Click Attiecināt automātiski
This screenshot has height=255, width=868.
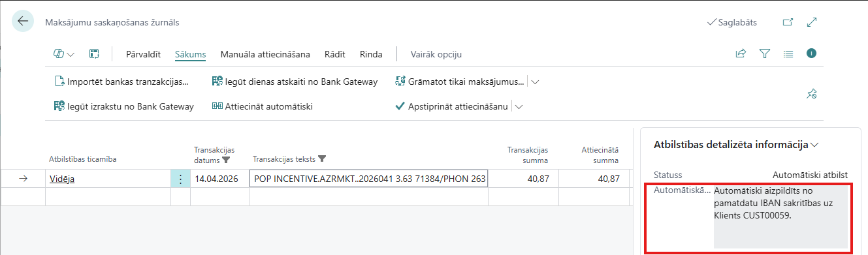click(263, 106)
